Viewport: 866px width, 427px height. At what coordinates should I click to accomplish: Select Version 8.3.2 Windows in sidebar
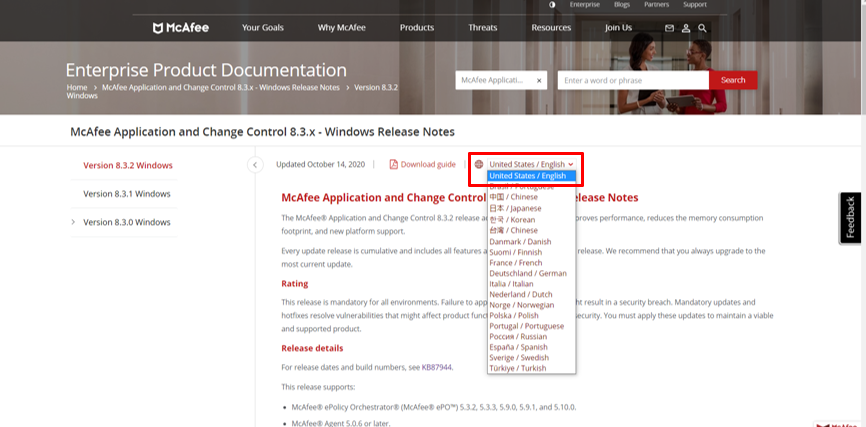coord(128,165)
